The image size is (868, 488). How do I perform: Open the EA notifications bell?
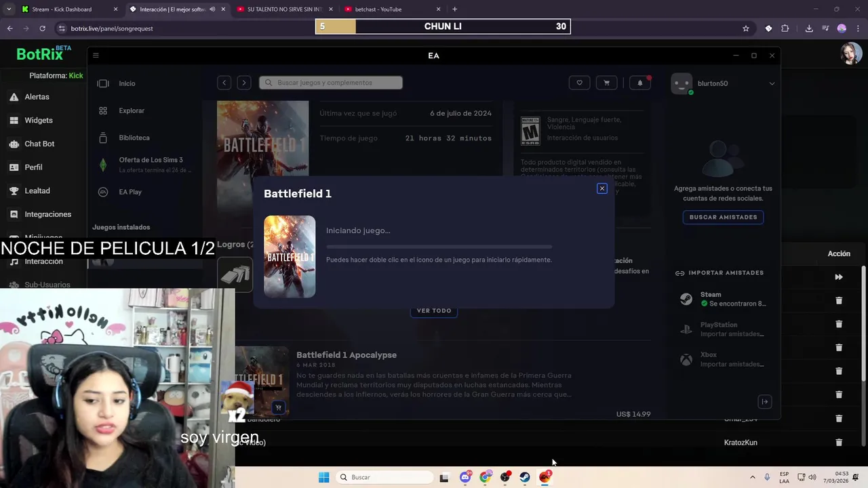click(x=639, y=83)
